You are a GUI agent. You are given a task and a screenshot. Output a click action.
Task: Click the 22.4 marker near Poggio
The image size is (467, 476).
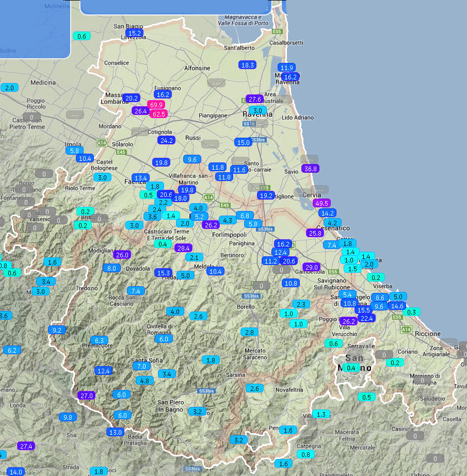367,318
